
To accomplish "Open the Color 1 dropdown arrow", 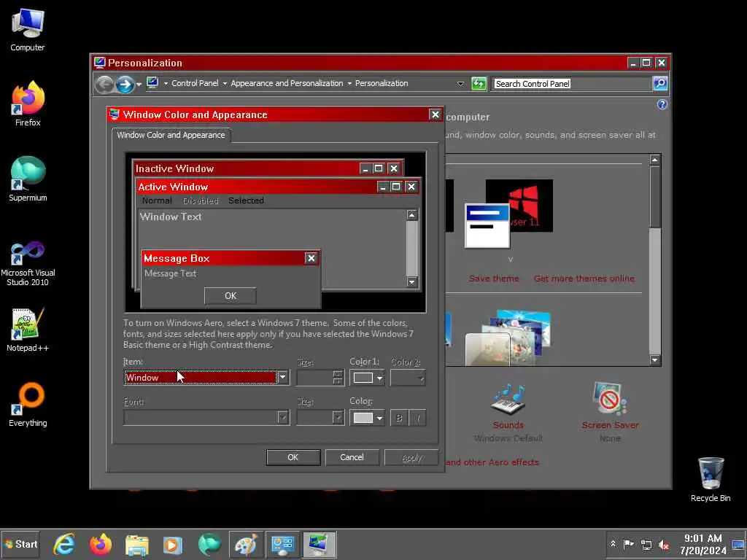I will tap(379, 378).
